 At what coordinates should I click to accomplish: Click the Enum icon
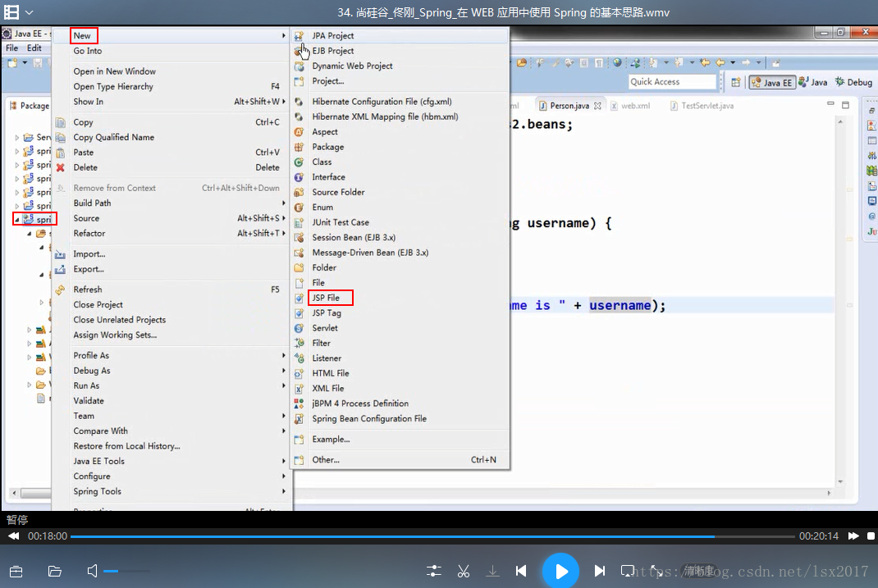[x=299, y=207]
